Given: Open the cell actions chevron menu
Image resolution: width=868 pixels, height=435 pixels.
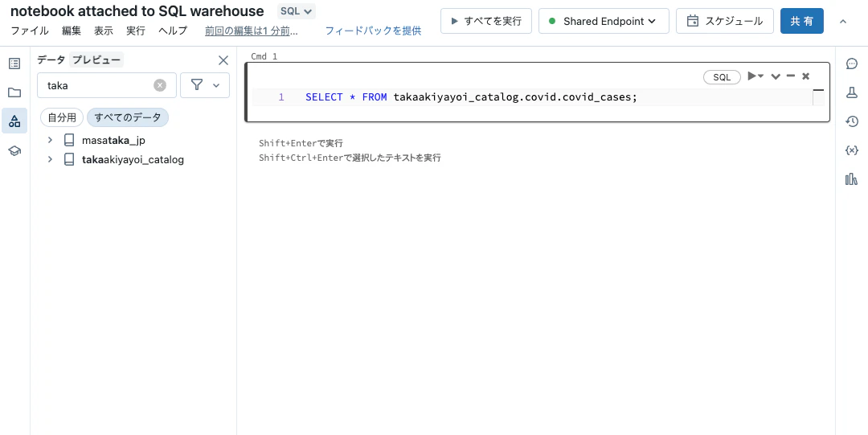Looking at the screenshot, I should 776,76.
